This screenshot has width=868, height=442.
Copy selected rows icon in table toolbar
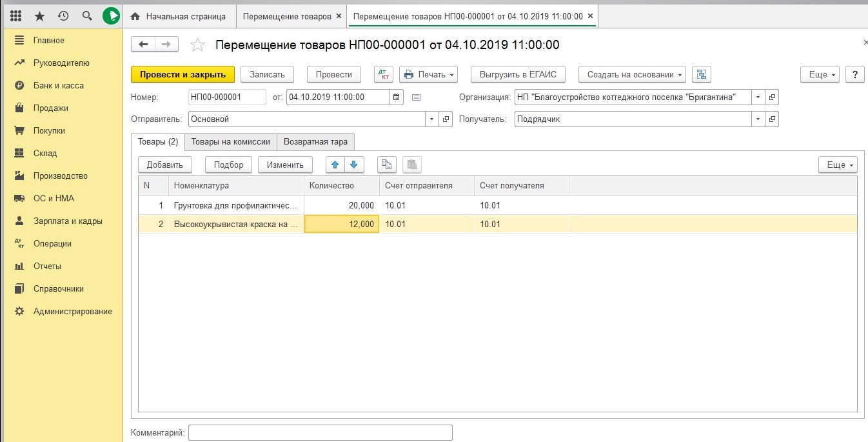tap(386, 165)
